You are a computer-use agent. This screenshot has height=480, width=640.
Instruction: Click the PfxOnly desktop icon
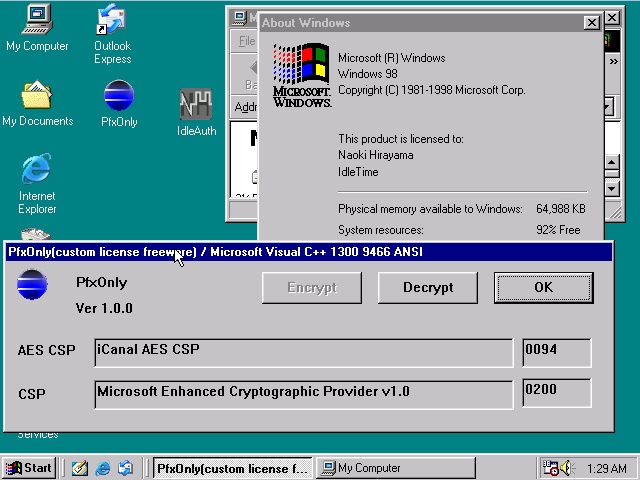(x=119, y=104)
